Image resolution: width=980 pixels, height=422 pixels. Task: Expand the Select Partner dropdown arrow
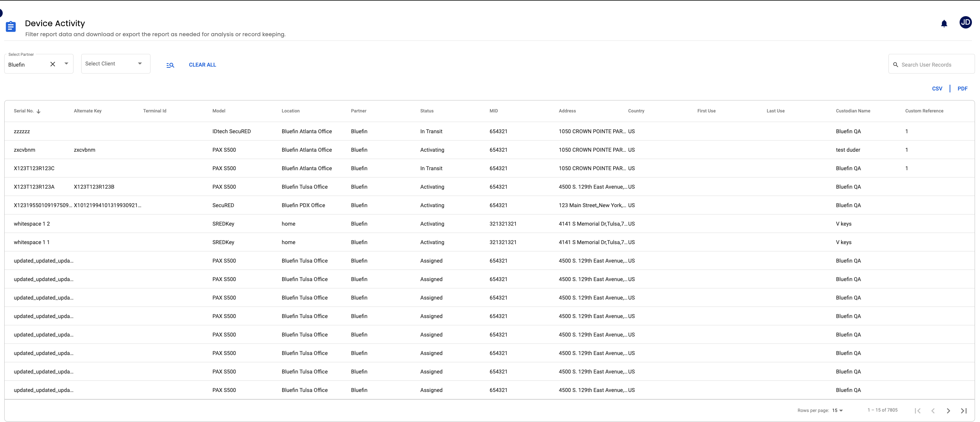[66, 64]
